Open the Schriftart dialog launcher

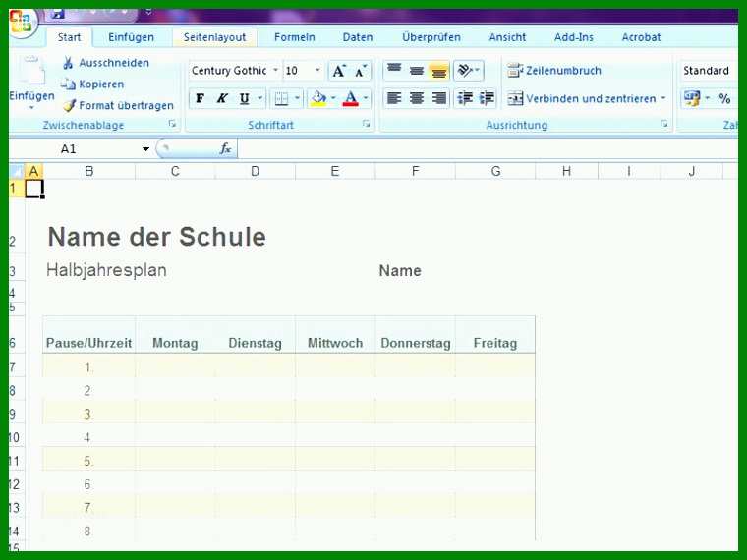pyautogui.click(x=366, y=124)
